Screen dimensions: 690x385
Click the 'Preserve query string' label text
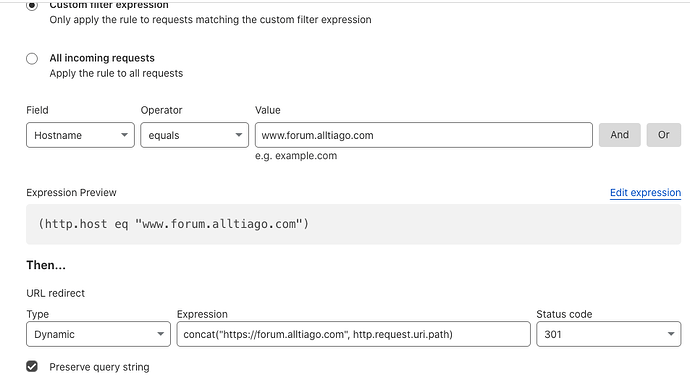click(99, 367)
